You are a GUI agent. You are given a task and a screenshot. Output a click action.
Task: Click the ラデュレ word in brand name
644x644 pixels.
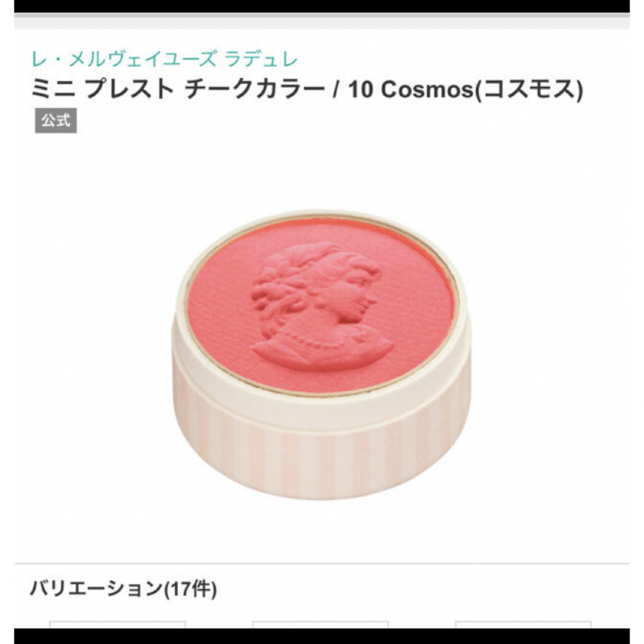pyautogui.click(x=261, y=60)
